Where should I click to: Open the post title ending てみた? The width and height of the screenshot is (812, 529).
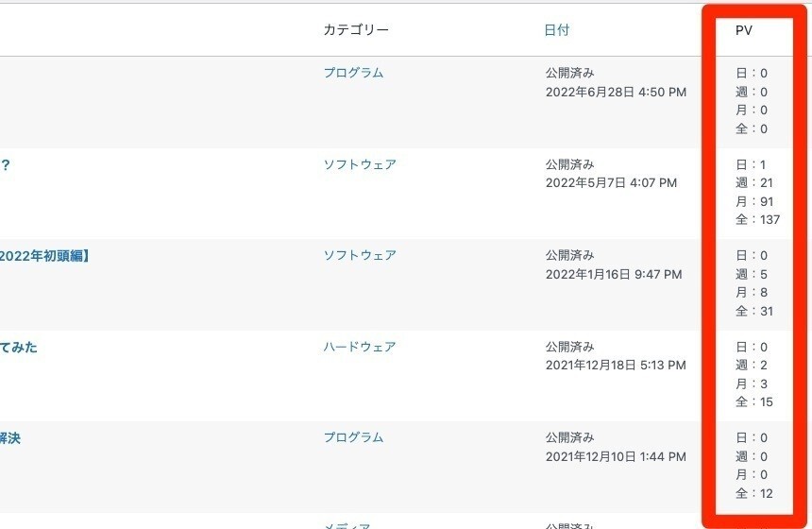pos(19,347)
